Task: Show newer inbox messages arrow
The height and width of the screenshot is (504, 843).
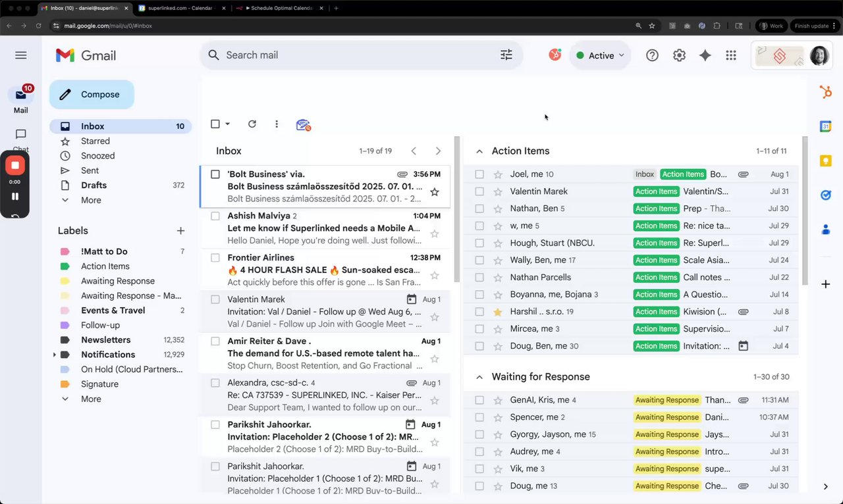Action: pos(414,151)
